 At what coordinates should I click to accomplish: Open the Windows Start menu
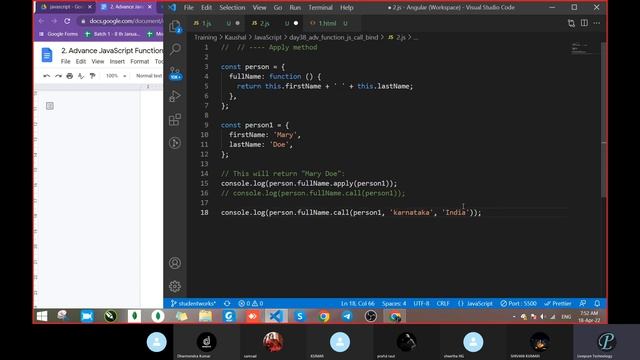(x=42, y=316)
